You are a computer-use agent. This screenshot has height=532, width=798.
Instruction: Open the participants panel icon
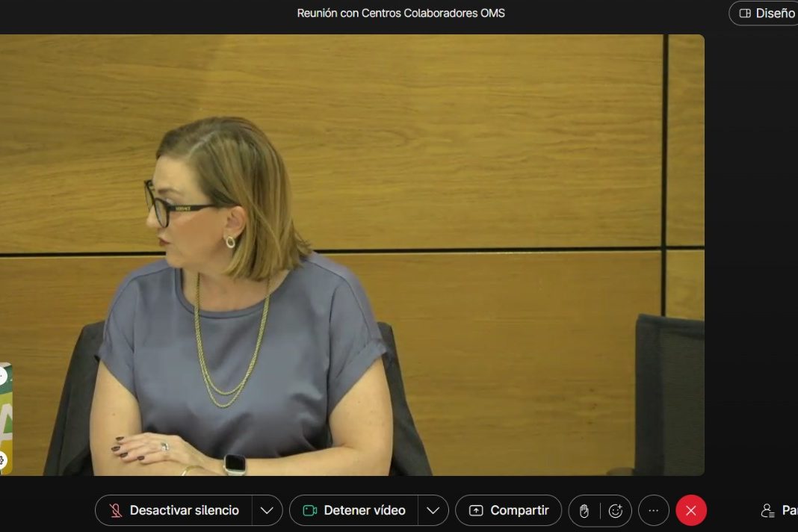coord(767,510)
